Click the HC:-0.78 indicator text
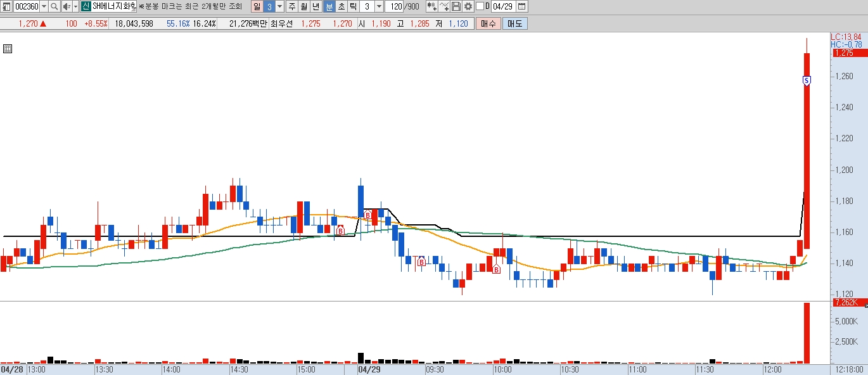This screenshot has width=868, height=375. 846,44
